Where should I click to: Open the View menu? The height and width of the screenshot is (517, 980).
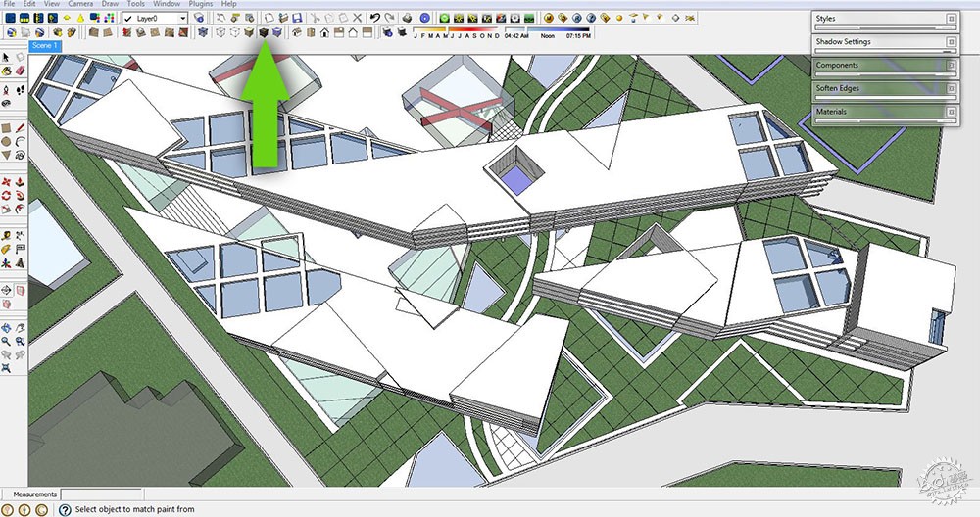(x=52, y=3)
